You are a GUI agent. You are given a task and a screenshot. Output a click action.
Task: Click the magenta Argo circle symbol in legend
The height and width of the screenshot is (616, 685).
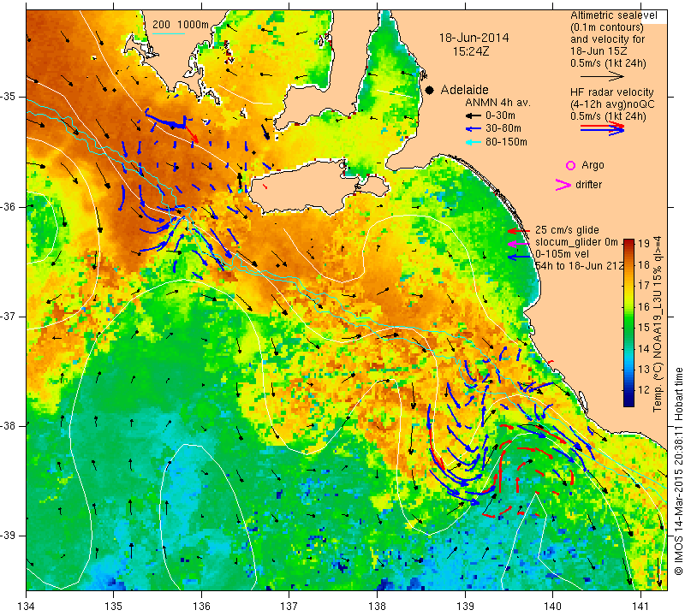point(570,165)
